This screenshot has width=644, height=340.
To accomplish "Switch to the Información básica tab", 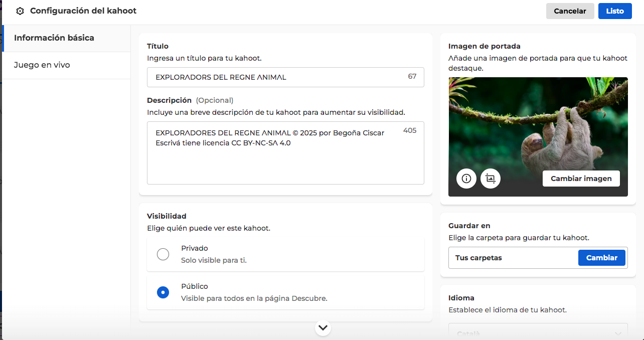I will tap(54, 38).
